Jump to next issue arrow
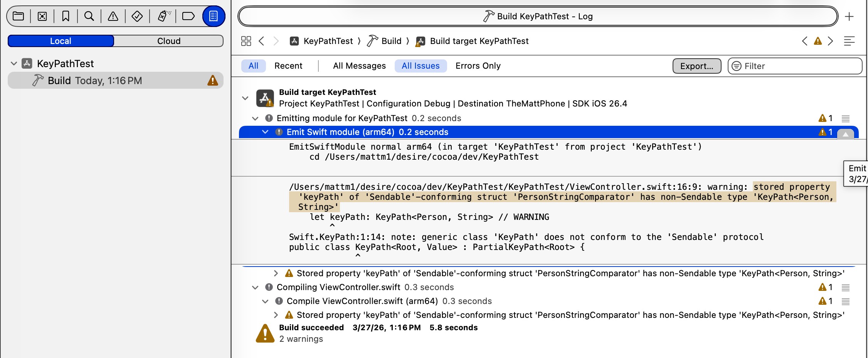The height and width of the screenshot is (358, 868). coord(831,41)
